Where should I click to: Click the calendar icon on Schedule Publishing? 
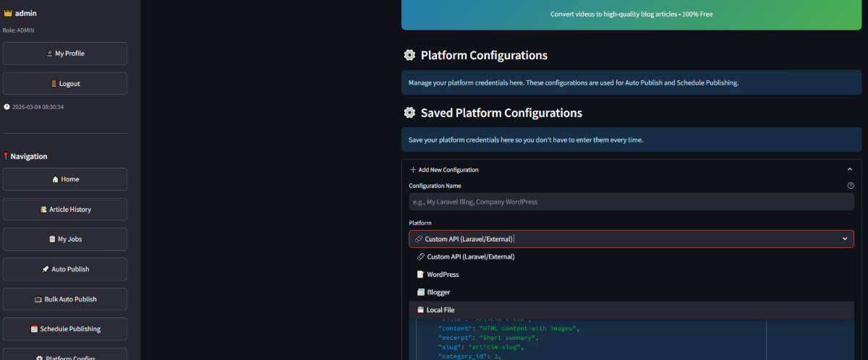(x=34, y=329)
